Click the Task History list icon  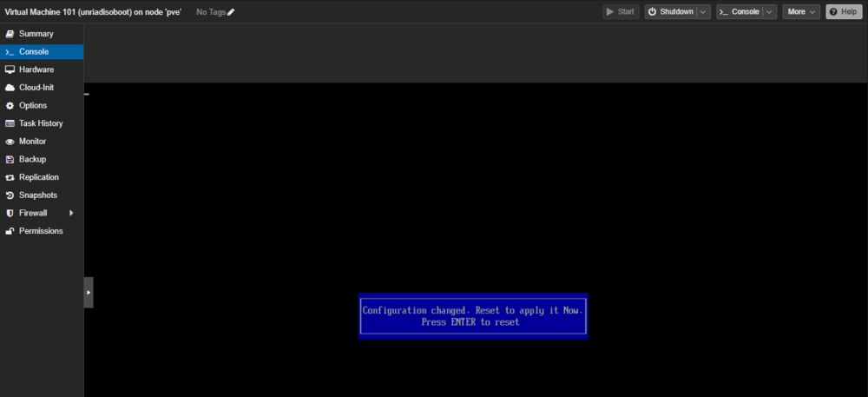[x=10, y=123]
